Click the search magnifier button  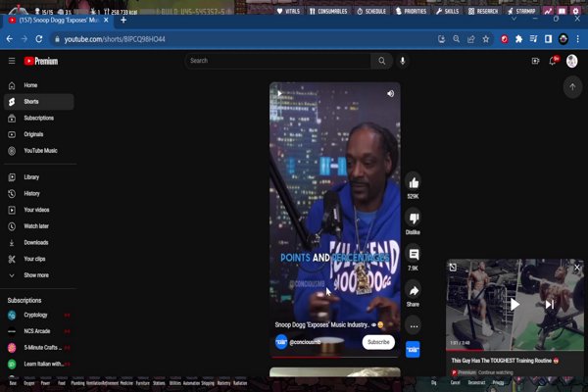tap(382, 61)
